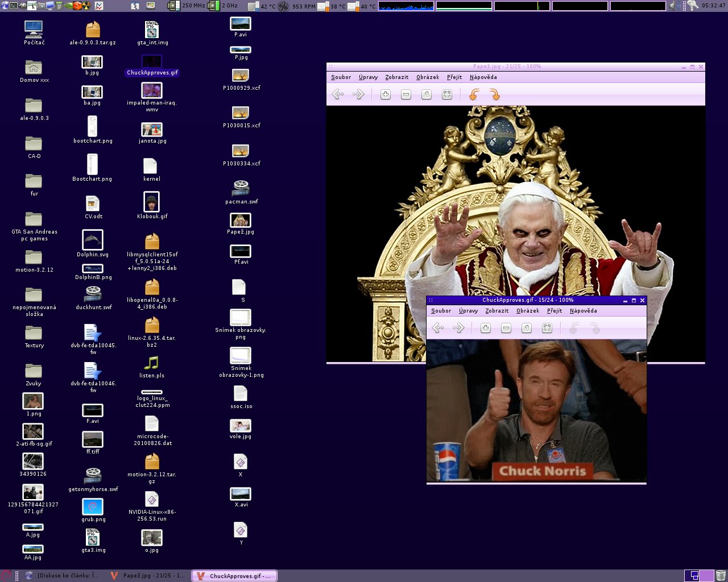Select duckhunt.swf desktop file
The image size is (728, 582).
pos(93,298)
